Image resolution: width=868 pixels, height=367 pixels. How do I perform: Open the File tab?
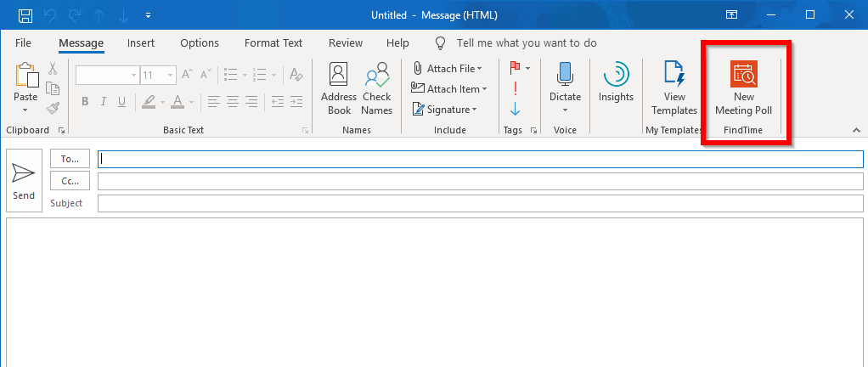click(x=23, y=43)
